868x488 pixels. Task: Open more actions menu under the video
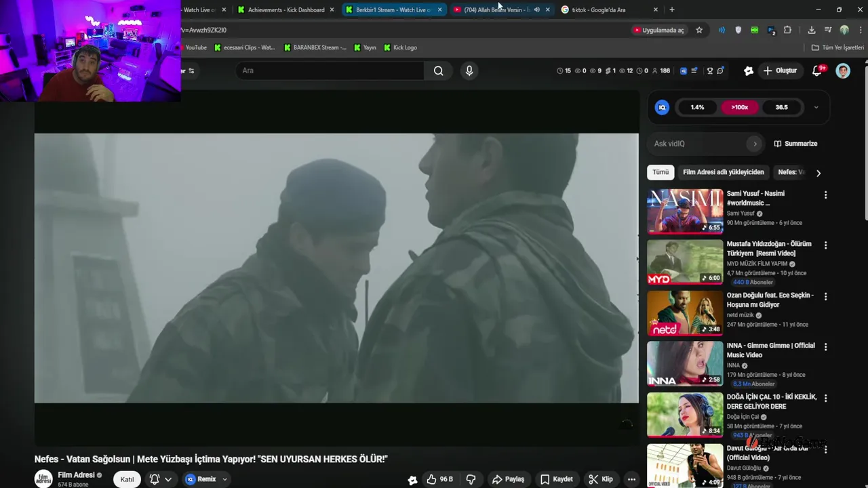(x=631, y=479)
